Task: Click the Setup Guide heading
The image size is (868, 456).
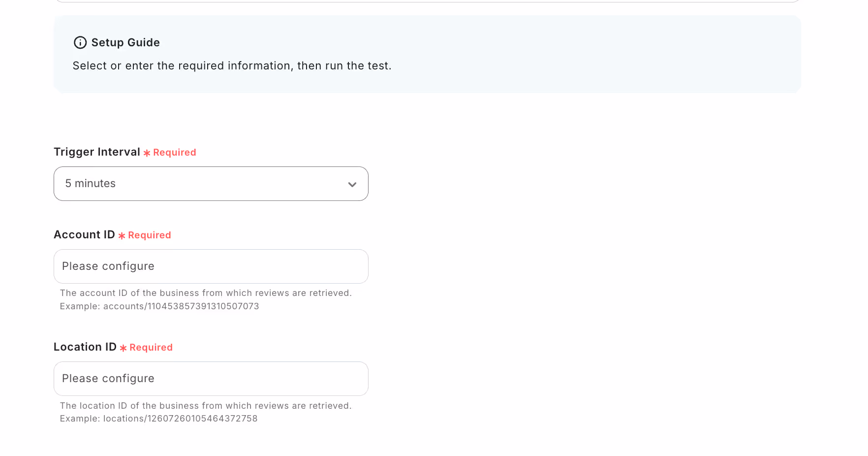Action: [125, 43]
